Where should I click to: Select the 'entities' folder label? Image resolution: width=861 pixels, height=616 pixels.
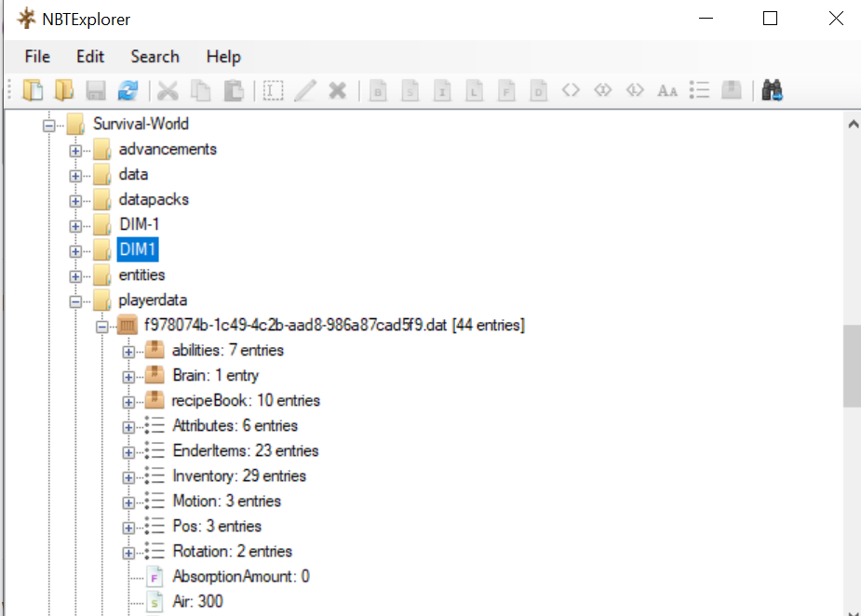coord(141,275)
